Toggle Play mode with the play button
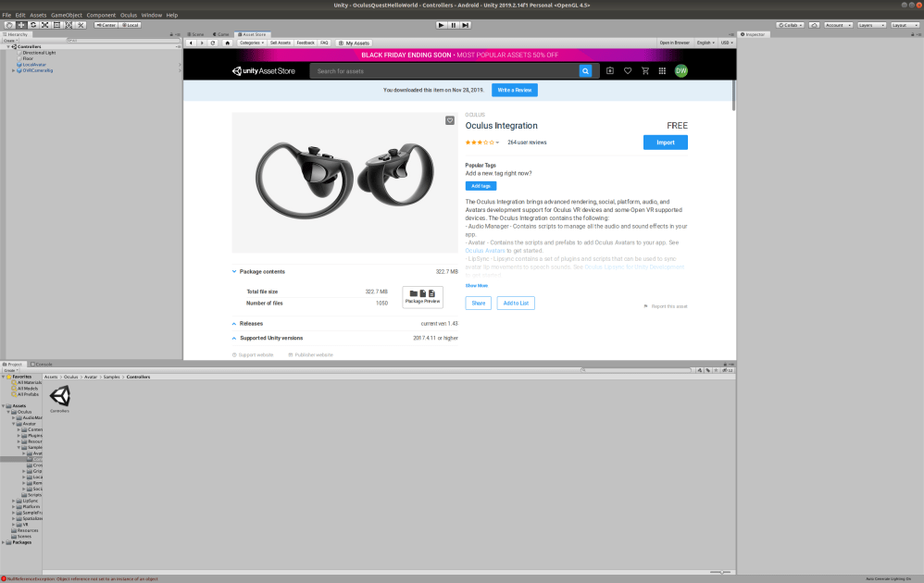924x583 pixels. coord(442,25)
